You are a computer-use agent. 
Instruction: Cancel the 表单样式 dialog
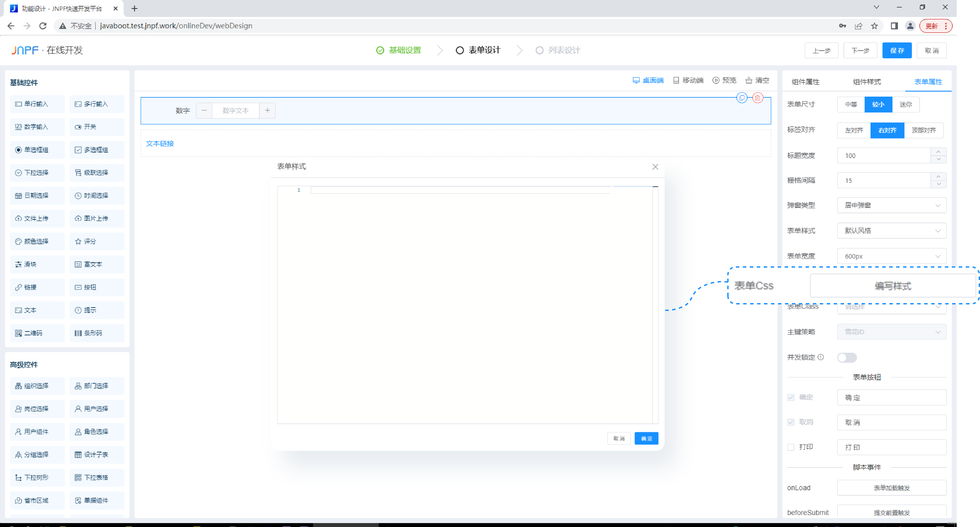coord(619,438)
